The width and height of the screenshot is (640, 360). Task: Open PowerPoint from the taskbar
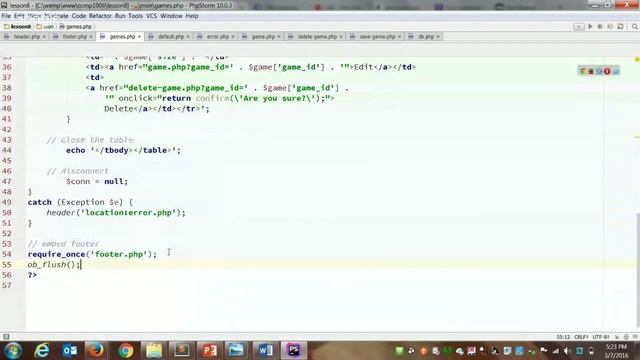click(x=209, y=351)
